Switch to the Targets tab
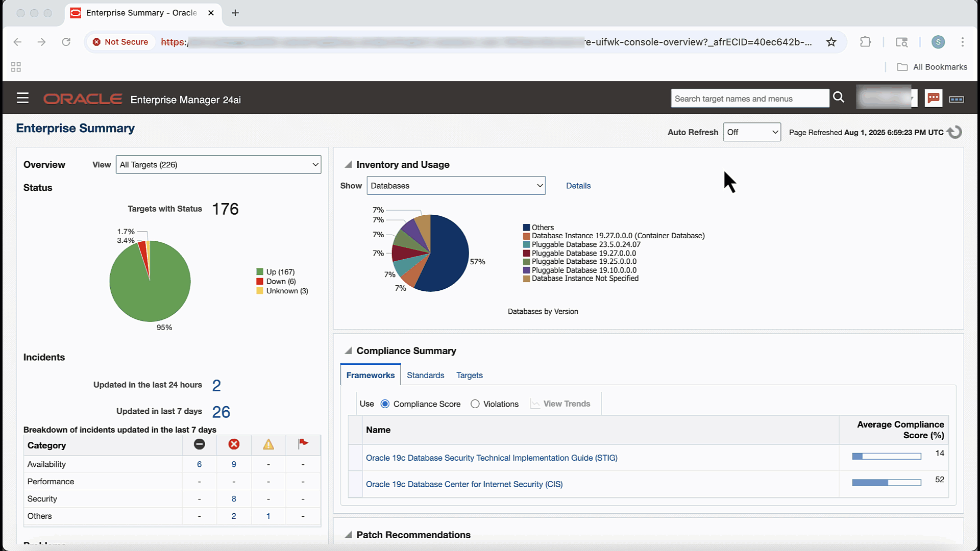 coord(469,375)
